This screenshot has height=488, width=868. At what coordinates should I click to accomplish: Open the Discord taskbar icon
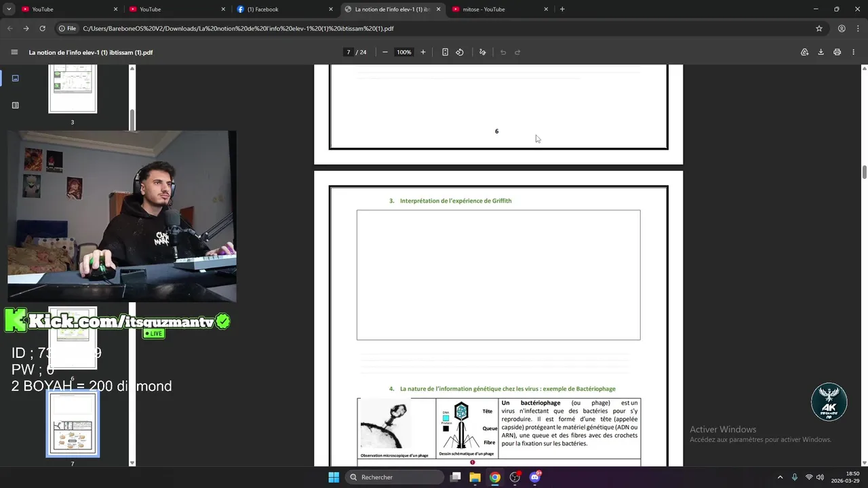coord(535,477)
